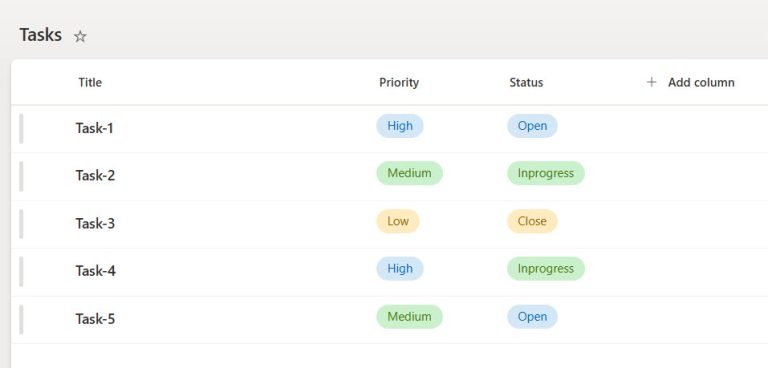Click the plus icon beside Add column
Image resolution: width=768 pixels, height=368 pixels.
(651, 82)
